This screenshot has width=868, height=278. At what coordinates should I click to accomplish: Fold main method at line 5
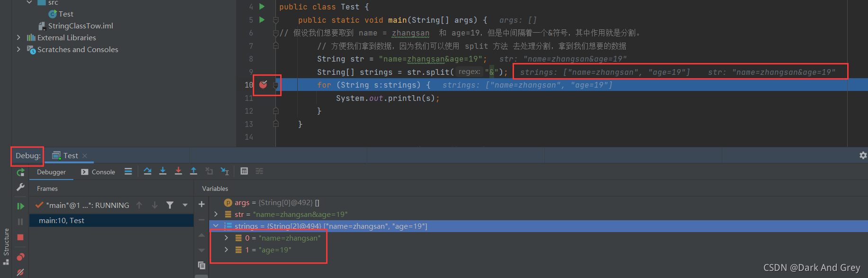(x=275, y=20)
